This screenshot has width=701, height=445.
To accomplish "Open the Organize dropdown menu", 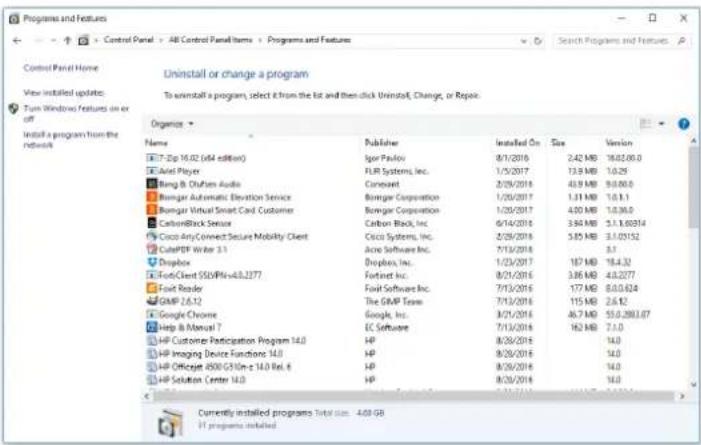I will coord(172,124).
